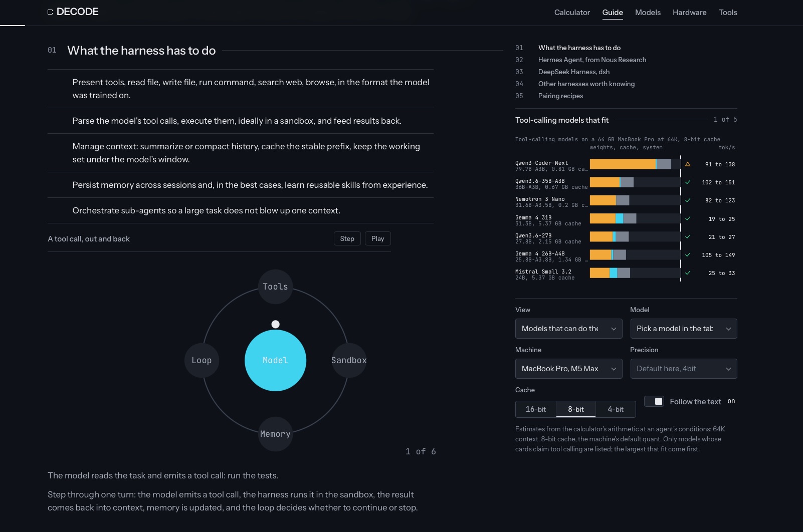Set cache to 4-bit

(616, 409)
